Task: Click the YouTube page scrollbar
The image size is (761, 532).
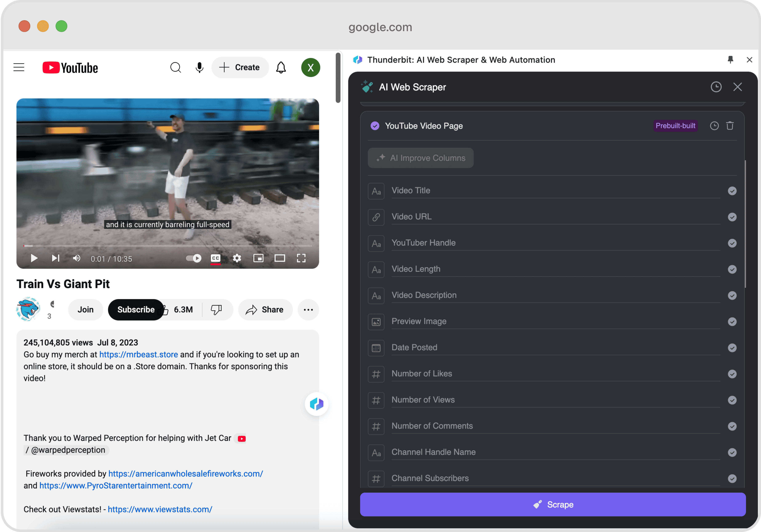Action: point(338,78)
